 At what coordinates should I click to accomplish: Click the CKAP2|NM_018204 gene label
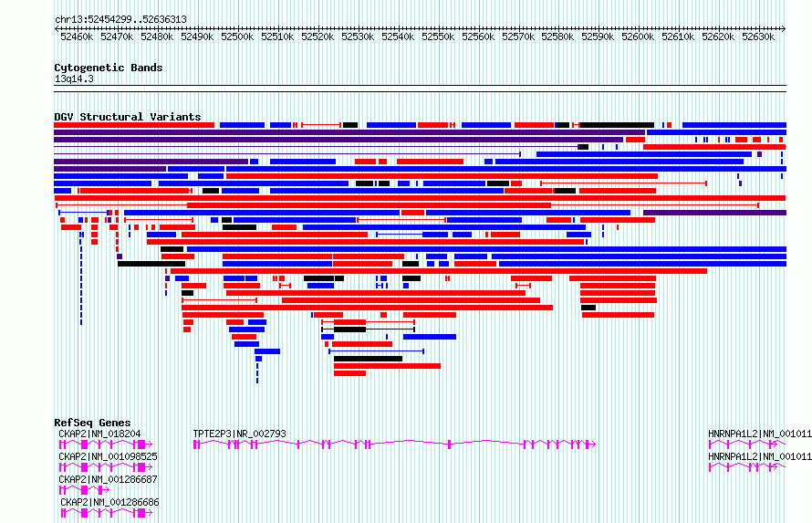(99, 434)
